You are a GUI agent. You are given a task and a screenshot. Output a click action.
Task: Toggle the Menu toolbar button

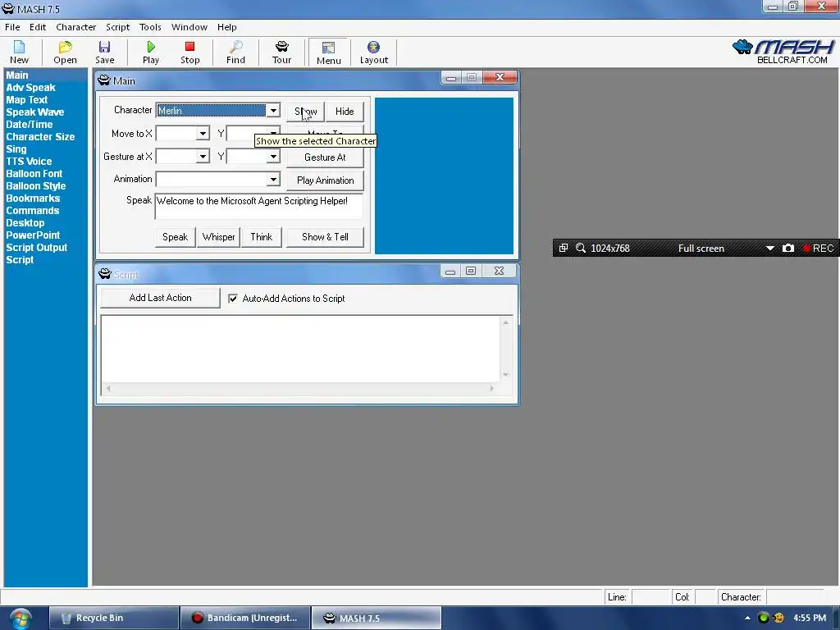[x=328, y=52]
